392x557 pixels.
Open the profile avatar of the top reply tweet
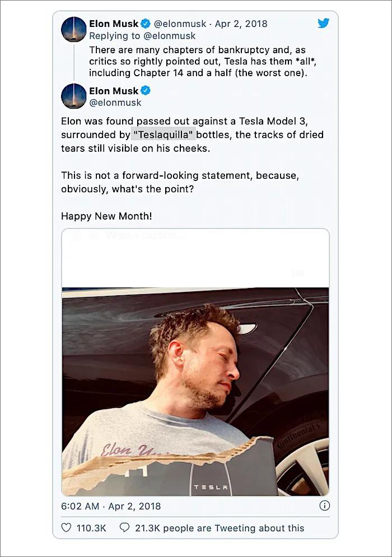point(73,29)
